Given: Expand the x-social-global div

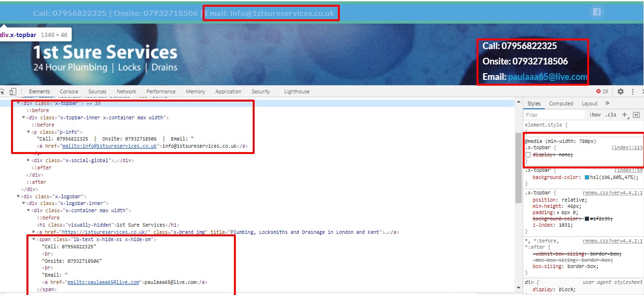Looking at the screenshot, I should tap(29, 160).
